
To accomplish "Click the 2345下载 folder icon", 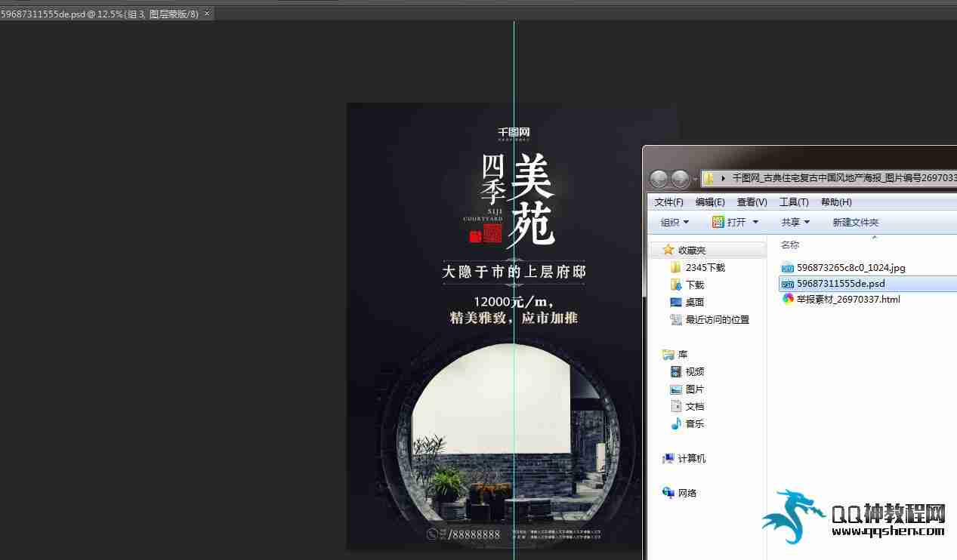I will (676, 267).
